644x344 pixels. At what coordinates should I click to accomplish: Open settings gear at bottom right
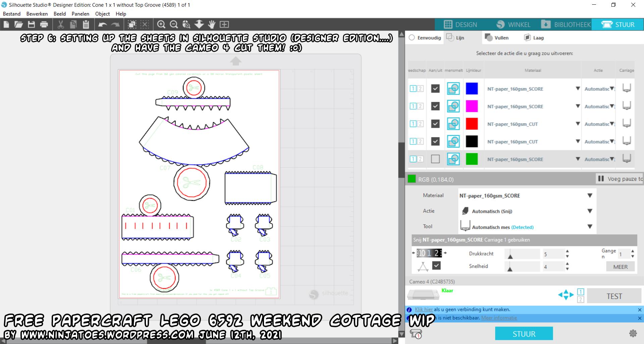point(633,333)
